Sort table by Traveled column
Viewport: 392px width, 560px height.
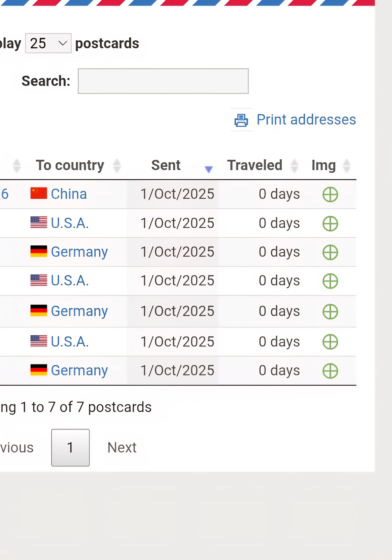[x=255, y=165]
